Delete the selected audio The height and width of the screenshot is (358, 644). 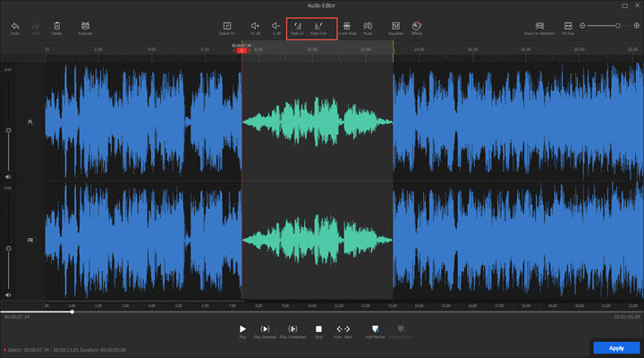[x=57, y=27]
